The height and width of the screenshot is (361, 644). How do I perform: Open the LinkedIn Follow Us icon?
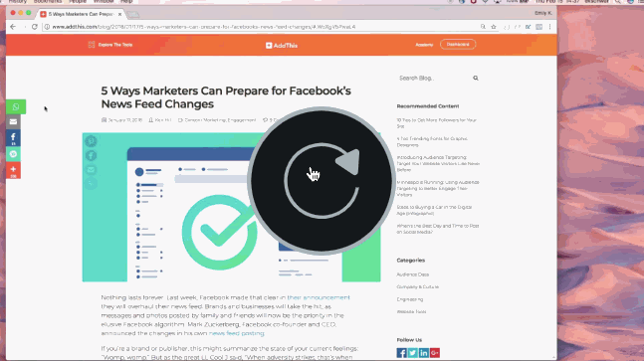424,353
